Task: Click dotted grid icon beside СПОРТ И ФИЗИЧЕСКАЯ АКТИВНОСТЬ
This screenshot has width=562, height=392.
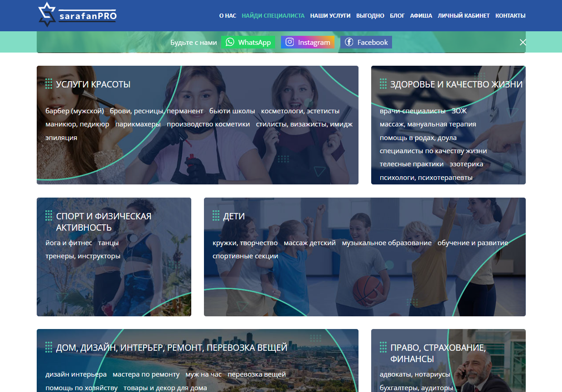Action: [x=49, y=216]
